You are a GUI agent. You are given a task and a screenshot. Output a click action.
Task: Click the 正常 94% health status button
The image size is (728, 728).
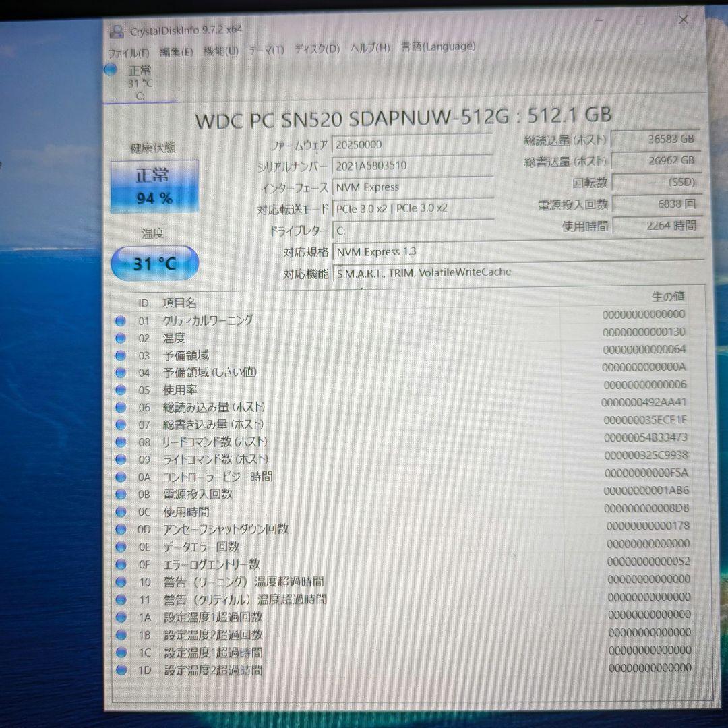click(154, 187)
